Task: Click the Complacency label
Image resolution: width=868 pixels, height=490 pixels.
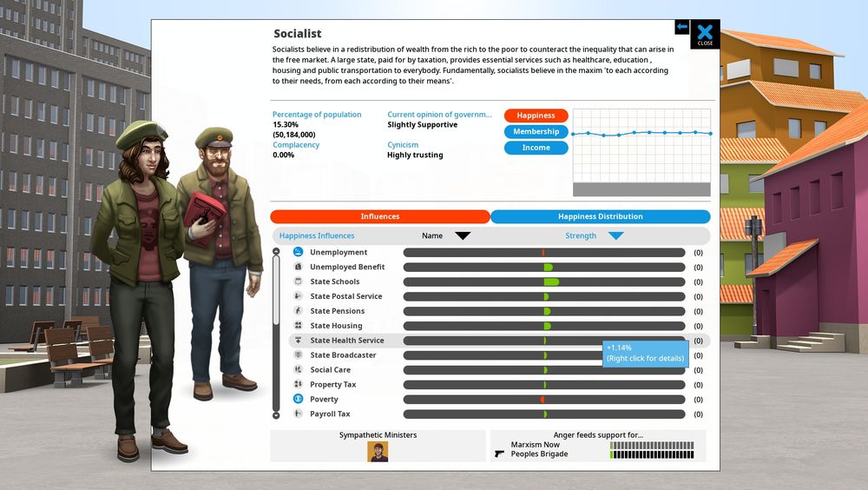Action: pos(296,145)
